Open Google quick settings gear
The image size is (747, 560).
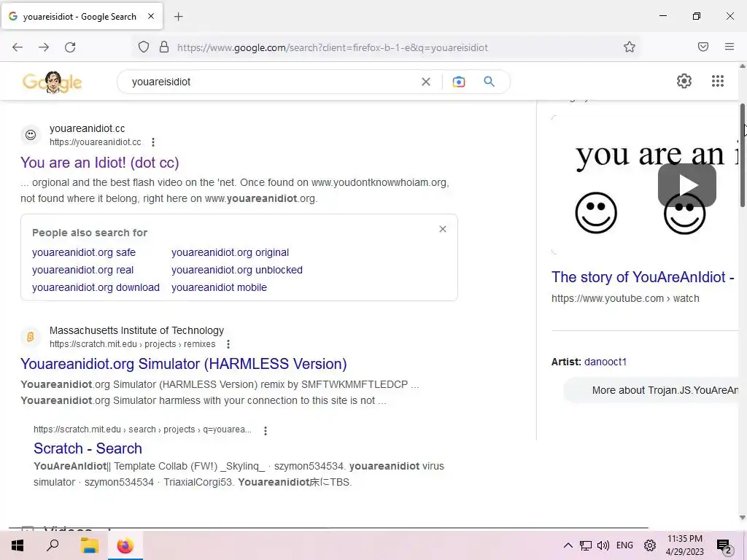(x=684, y=81)
